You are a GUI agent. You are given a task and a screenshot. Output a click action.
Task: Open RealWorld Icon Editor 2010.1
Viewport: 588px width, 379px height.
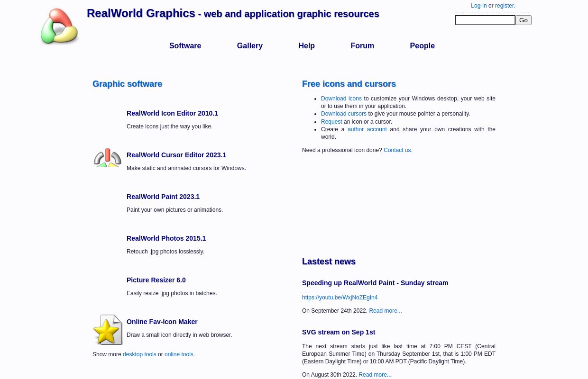172,113
